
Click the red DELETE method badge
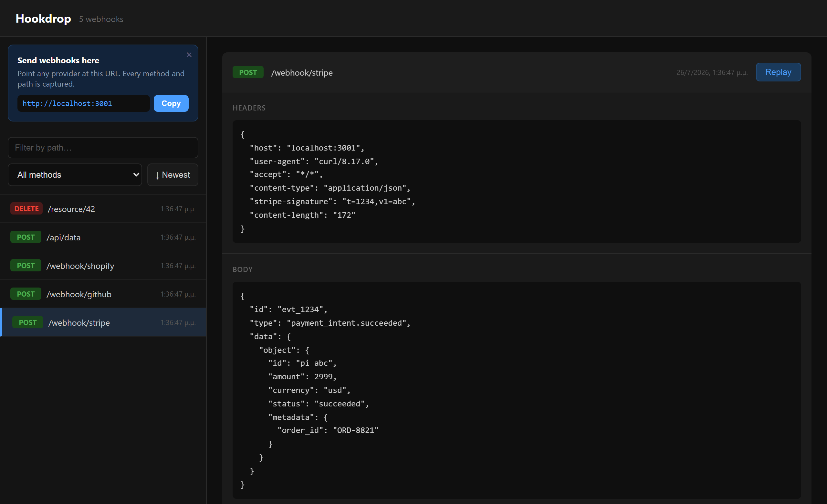[26, 209]
